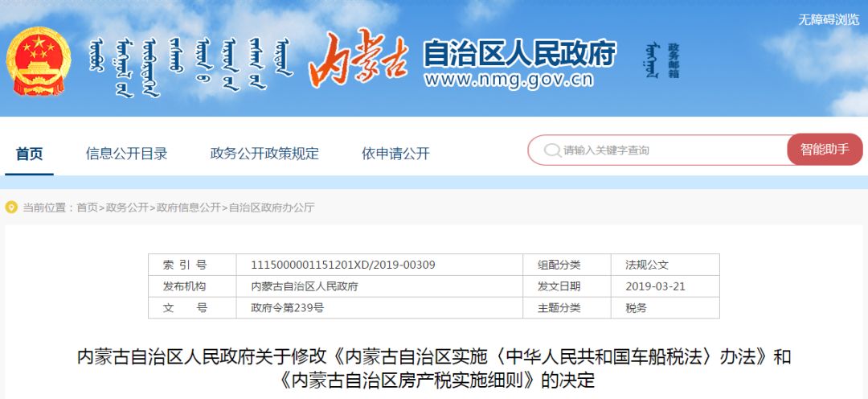This screenshot has height=399, width=868.
Task: Click the 索引号 label cell
Action: pyautogui.click(x=192, y=265)
